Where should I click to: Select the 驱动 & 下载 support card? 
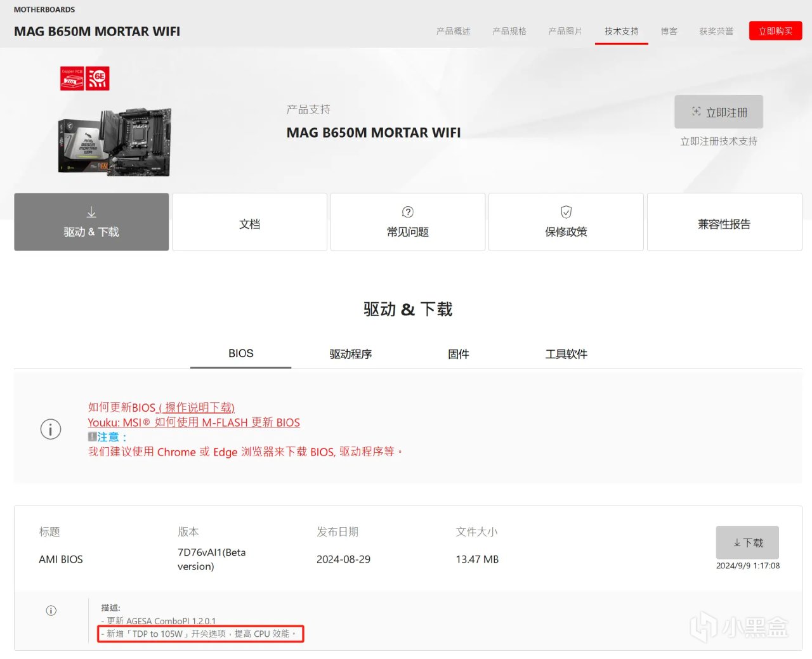[91, 222]
